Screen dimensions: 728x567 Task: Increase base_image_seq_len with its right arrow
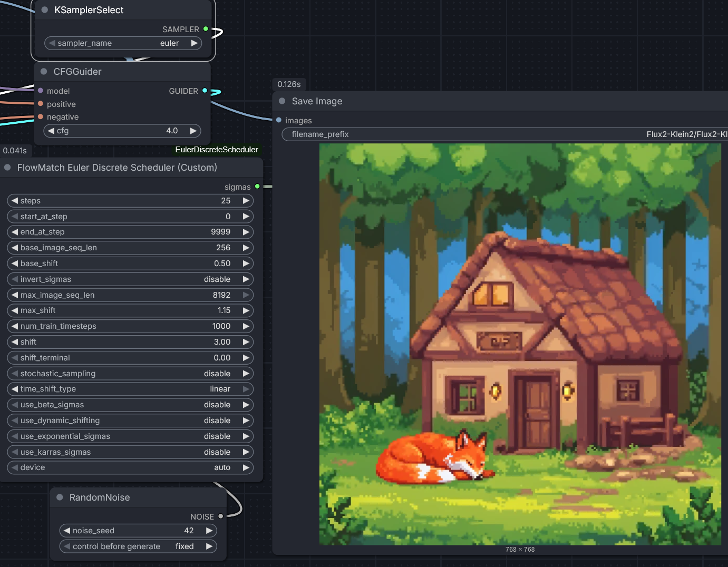(x=246, y=248)
